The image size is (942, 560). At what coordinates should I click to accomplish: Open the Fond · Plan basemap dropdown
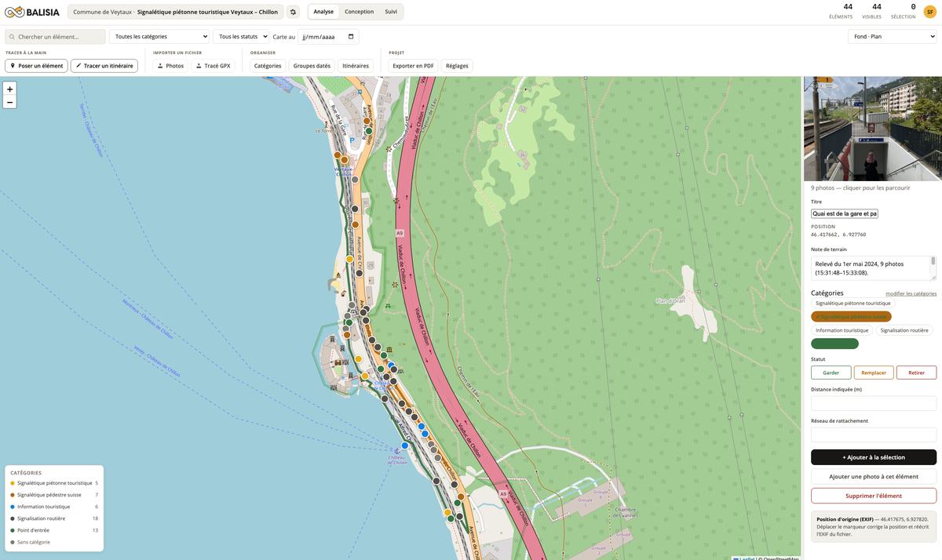[892, 37]
